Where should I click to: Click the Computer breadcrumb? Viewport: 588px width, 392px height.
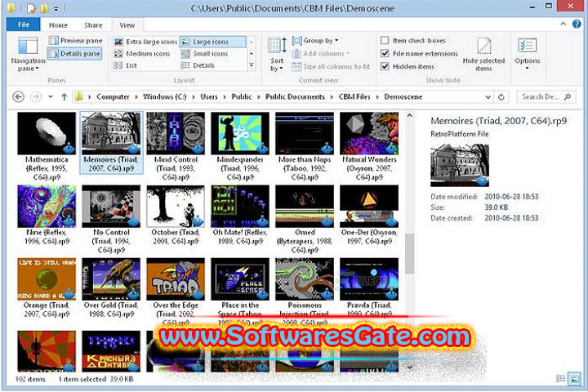tap(113, 97)
